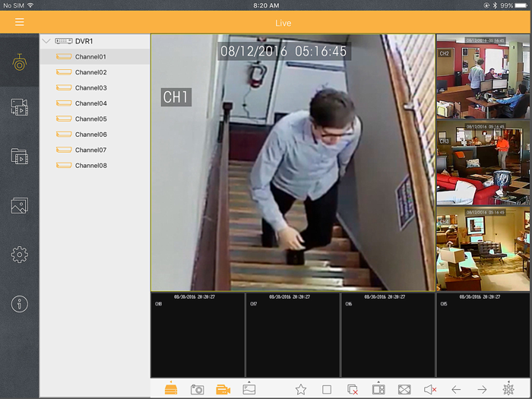Select Channel03 in the device list

tap(95, 88)
